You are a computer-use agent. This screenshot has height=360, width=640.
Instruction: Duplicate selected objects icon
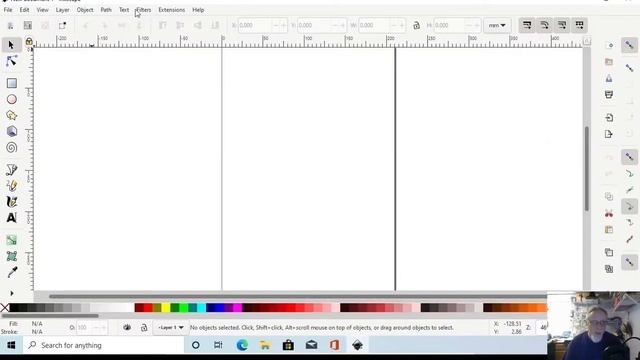click(x=609, y=252)
